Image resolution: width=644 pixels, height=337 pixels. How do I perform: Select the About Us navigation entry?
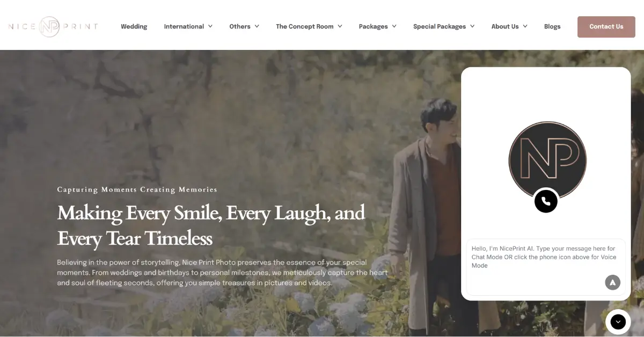505,26
